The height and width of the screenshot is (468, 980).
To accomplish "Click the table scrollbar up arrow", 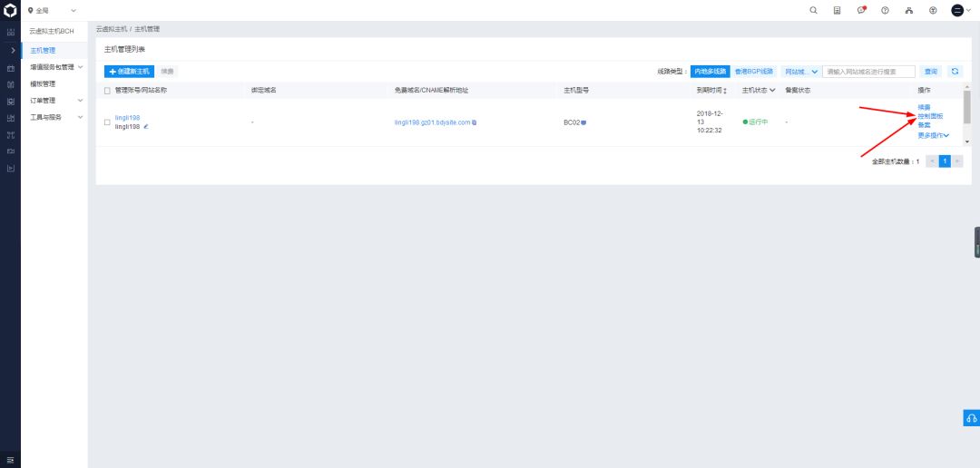I will tap(967, 85).
